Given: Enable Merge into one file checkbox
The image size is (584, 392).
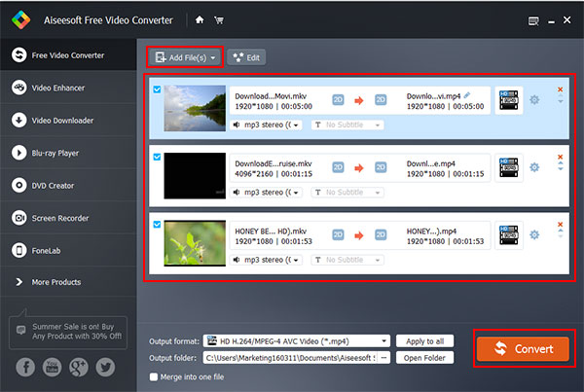Looking at the screenshot, I should coord(154,376).
